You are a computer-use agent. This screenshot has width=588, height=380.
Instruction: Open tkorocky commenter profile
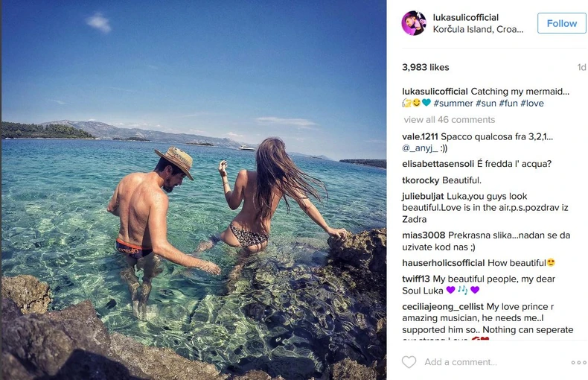tap(421, 180)
